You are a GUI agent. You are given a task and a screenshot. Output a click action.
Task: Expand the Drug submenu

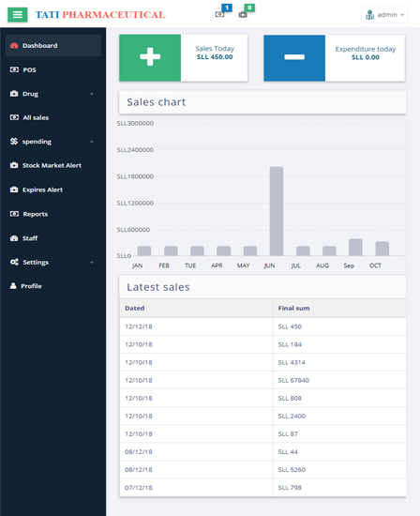point(52,94)
